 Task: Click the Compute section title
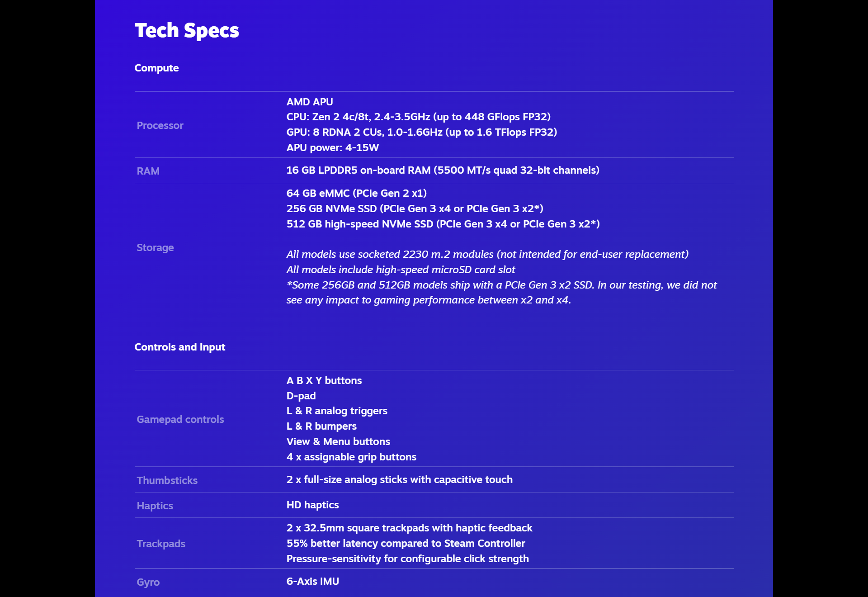(156, 68)
